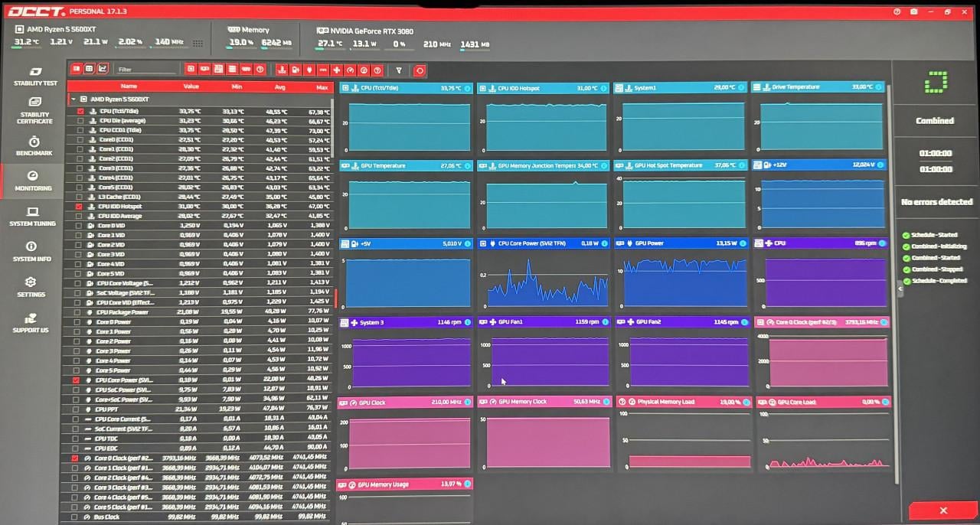The height and width of the screenshot is (525, 980).
Task: Open the Stability Certificate icon in sidebar
Action: (x=34, y=102)
